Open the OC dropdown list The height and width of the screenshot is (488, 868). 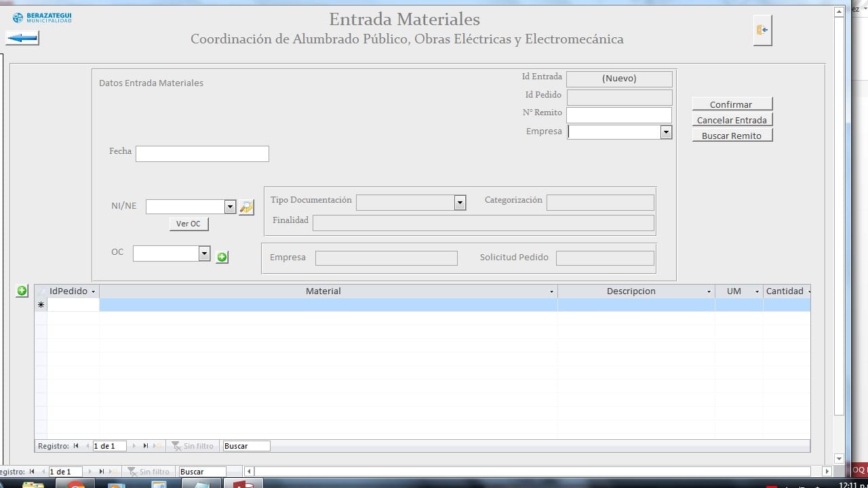pos(204,253)
